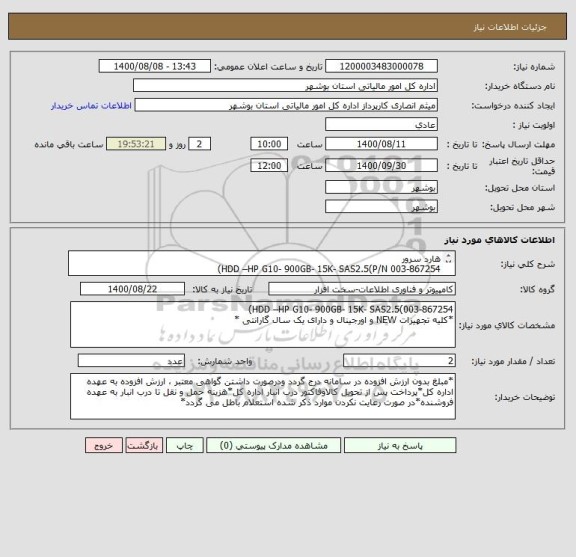Select the تاریخ نیاز به کالا 1400/08/22 field

[x=132, y=289]
